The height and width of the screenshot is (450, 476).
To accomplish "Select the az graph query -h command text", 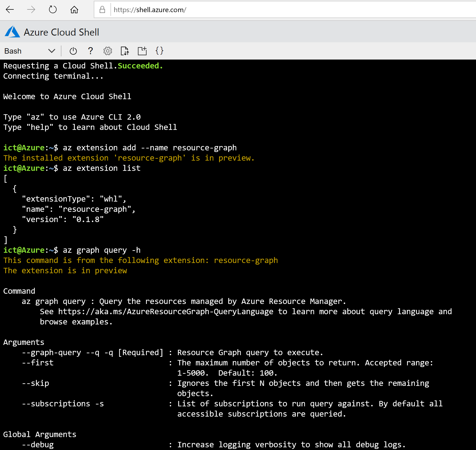I will (x=102, y=250).
